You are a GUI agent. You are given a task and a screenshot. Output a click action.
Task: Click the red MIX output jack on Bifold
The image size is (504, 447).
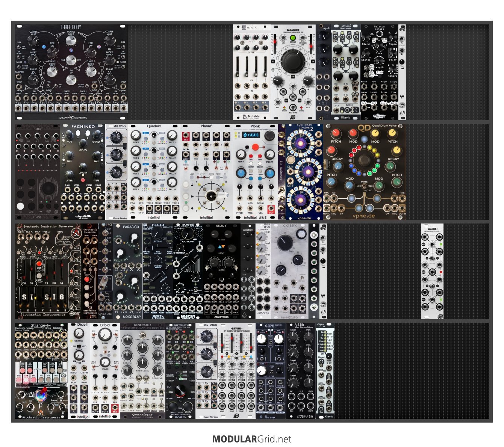[x=115, y=407]
